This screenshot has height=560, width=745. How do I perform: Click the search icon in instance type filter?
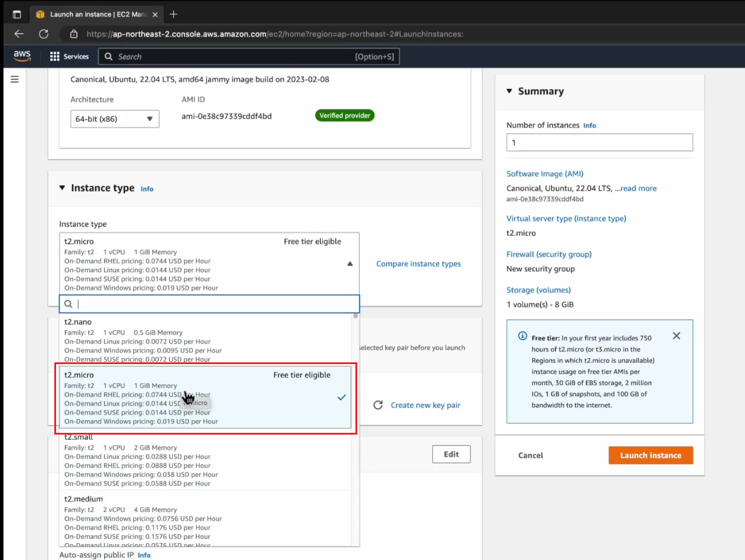pyautogui.click(x=68, y=304)
